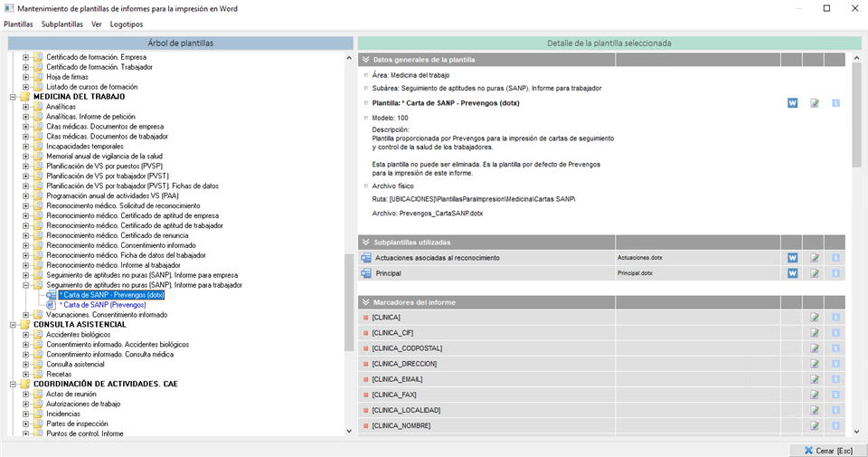Open the Subplantillas menu
The height and width of the screenshot is (457, 868).
tap(62, 24)
